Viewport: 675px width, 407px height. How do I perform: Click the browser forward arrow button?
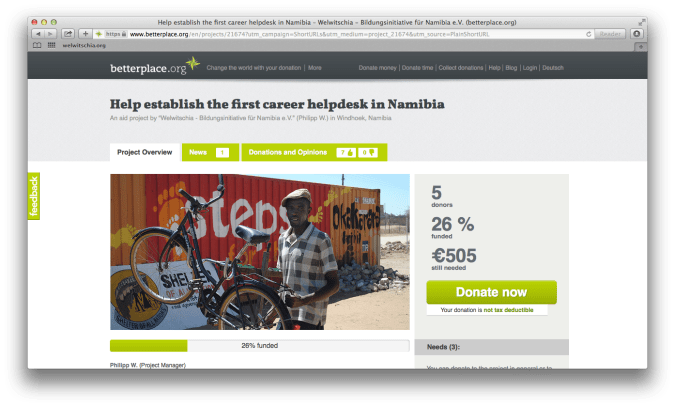(51, 33)
